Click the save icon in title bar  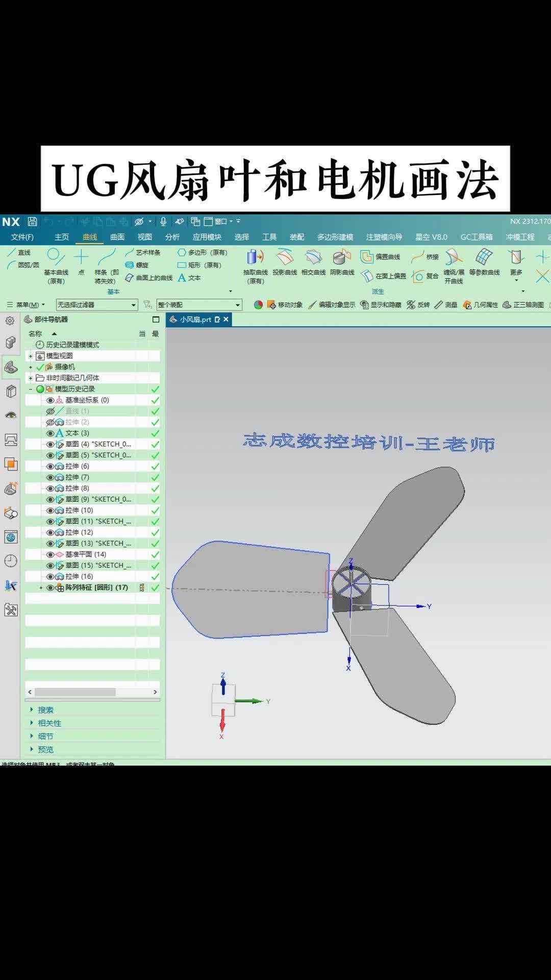[32, 222]
